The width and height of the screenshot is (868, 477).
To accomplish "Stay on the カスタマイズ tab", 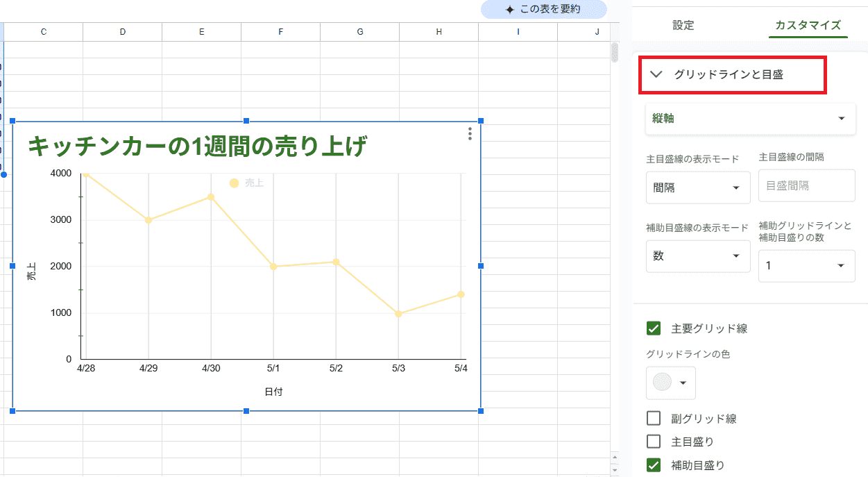I will [x=808, y=25].
